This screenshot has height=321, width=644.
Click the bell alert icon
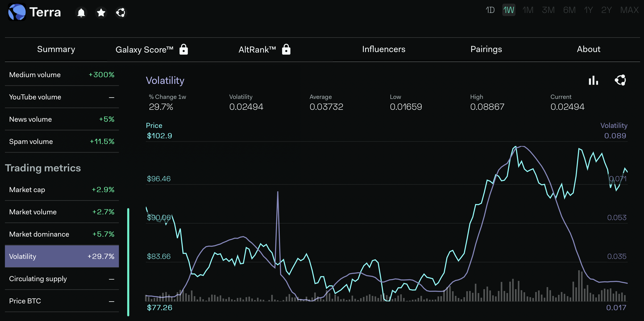[x=81, y=12]
